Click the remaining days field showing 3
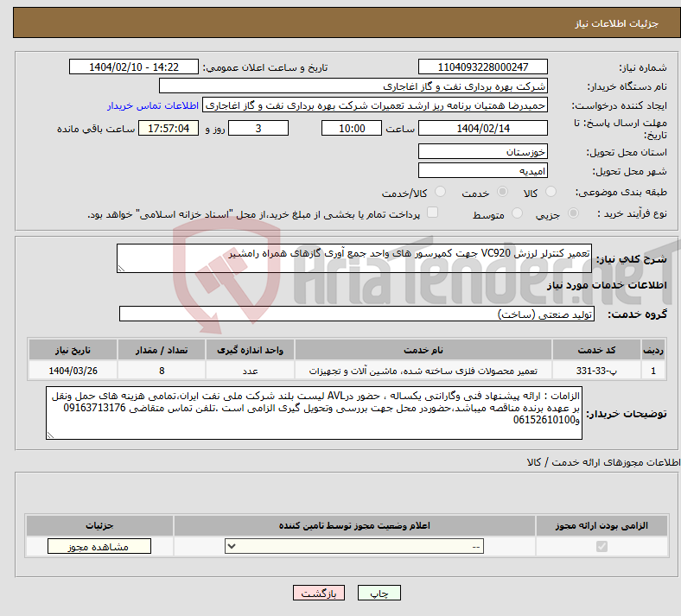Viewport: 681px width, 616px height. coord(258,128)
